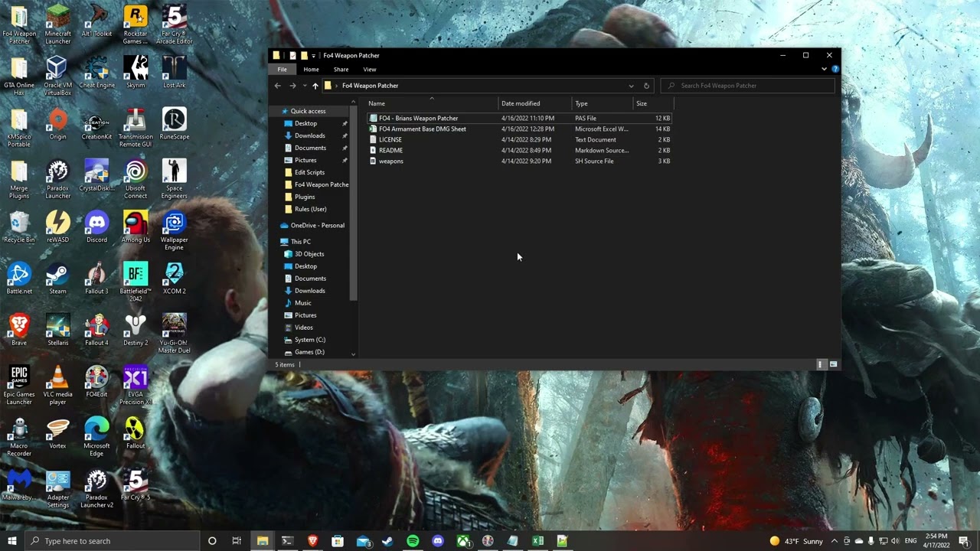
Task: Go up one folder level
Action: click(x=315, y=86)
